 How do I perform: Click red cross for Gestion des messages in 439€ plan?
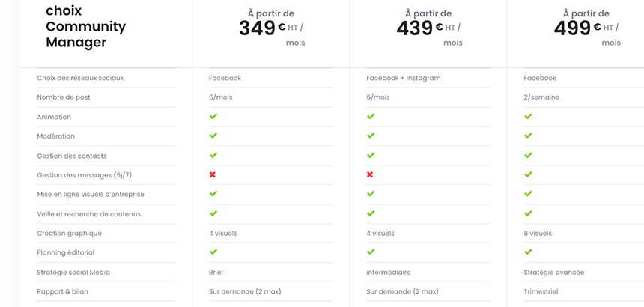pos(370,175)
